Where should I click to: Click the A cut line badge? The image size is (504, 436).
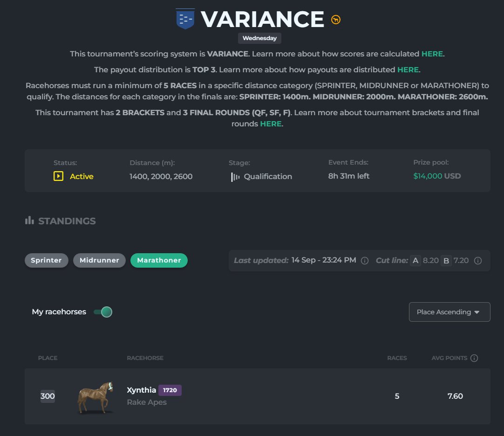click(x=415, y=260)
